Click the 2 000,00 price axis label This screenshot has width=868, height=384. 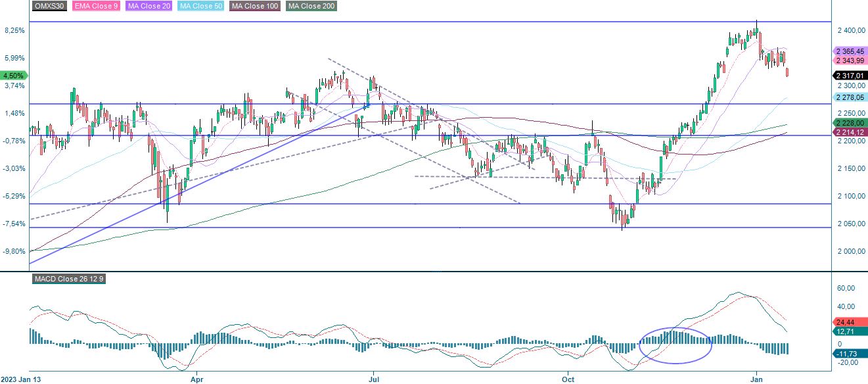[853, 251]
